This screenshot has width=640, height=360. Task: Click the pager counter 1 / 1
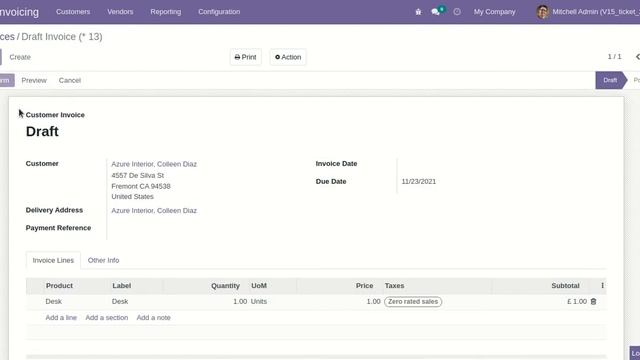(x=614, y=57)
